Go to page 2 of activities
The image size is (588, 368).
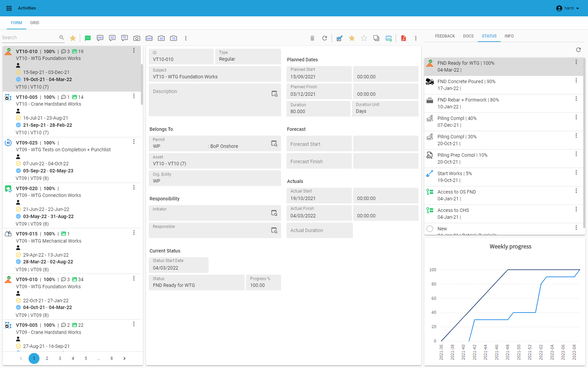[47, 358]
